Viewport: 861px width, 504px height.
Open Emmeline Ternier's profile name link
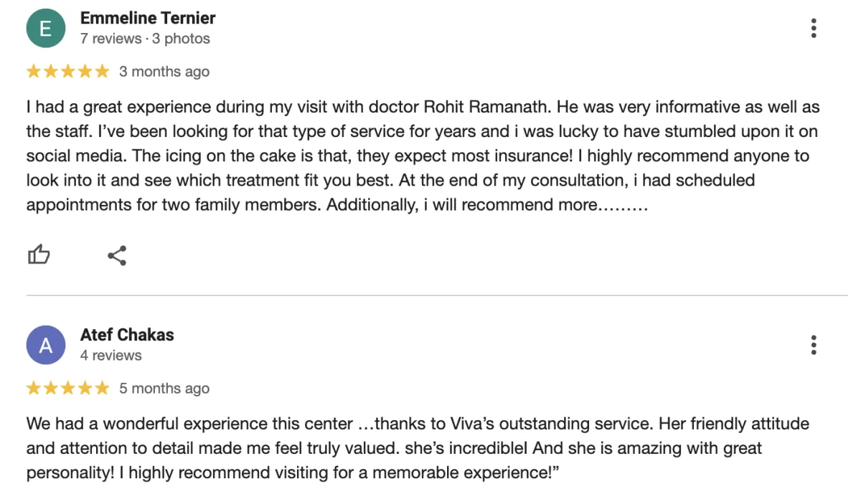[148, 18]
